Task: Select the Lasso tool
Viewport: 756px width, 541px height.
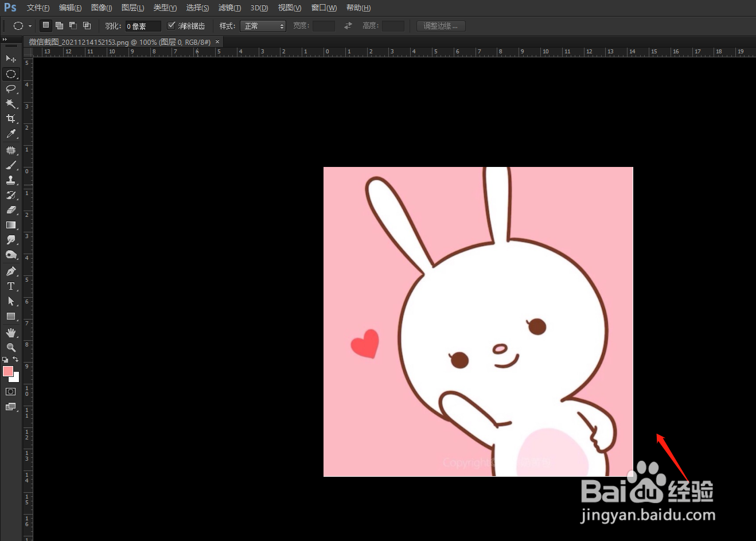Action: click(11, 88)
